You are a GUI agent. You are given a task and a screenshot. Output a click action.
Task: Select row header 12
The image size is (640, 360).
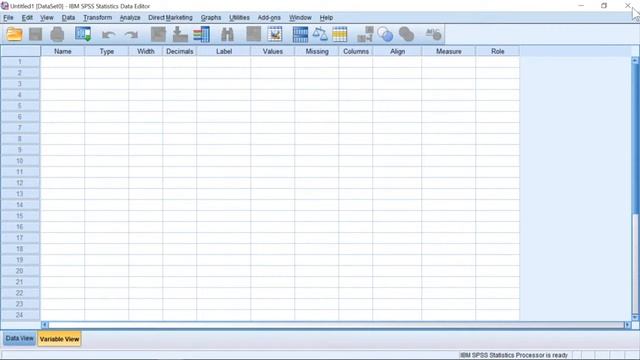[20, 183]
